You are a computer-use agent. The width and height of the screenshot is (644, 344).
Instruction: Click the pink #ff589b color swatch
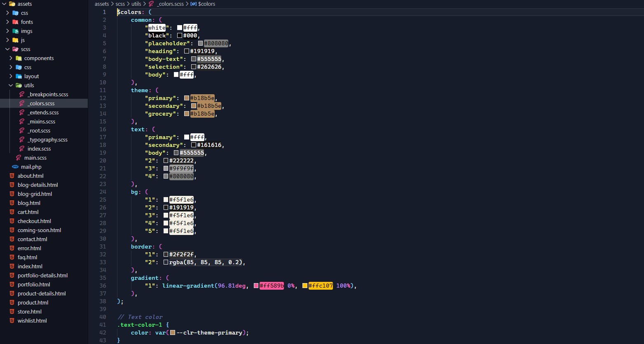256,286
